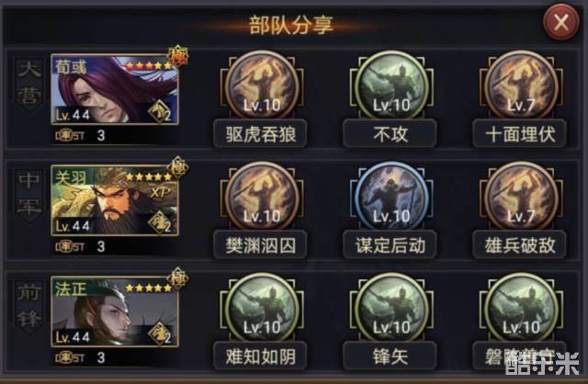
Task: Click the 锋矢 name label
Action: pos(390,356)
